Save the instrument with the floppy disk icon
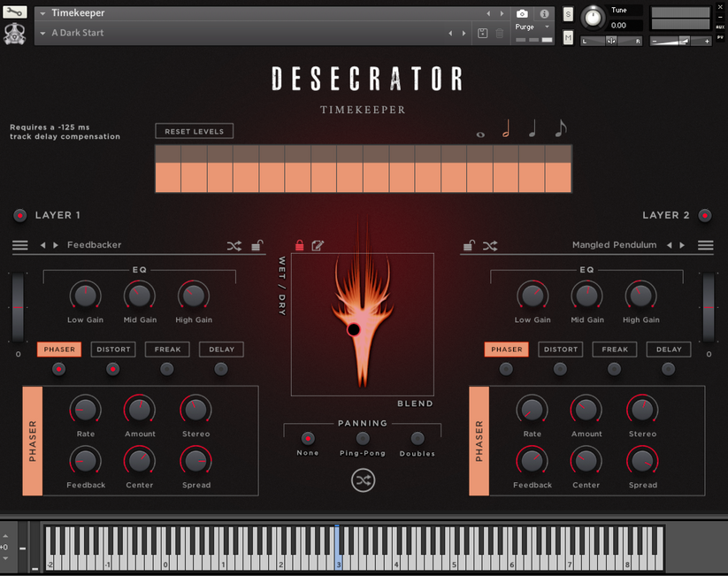 (x=482, y=32)
